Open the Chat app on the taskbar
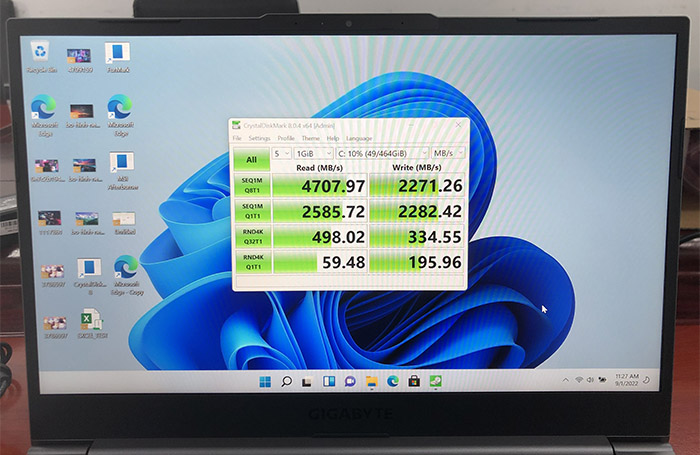The height and width of the screenshot is (455, 700). pyautogui.click(x=350, y=381)
